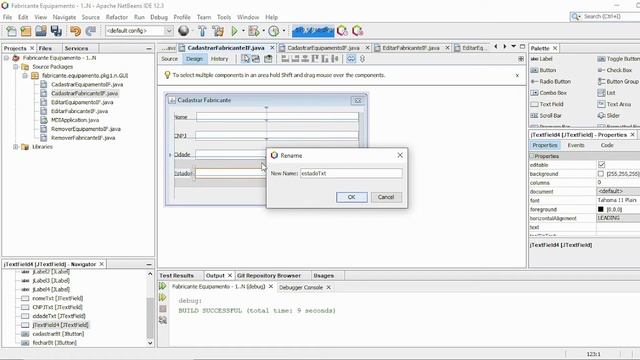Switch to the Files panel tab

[45, 48]
